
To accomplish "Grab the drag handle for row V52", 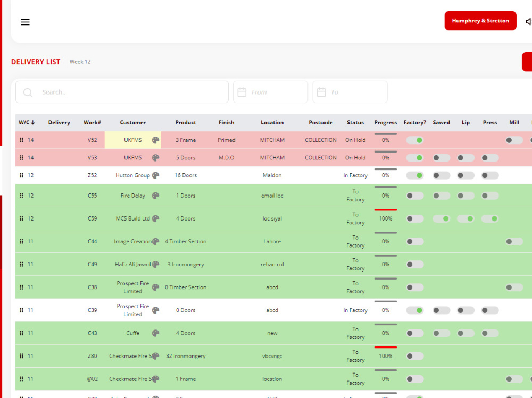I will pos(21,140).
